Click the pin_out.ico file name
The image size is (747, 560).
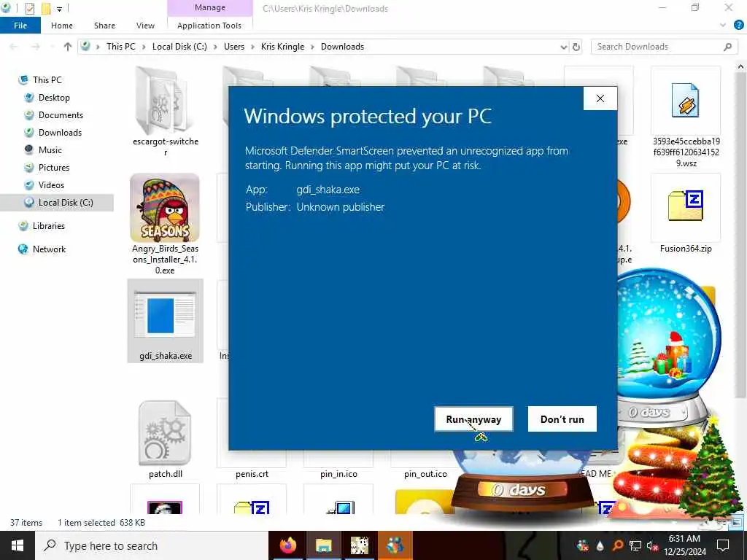pos(425,474)
